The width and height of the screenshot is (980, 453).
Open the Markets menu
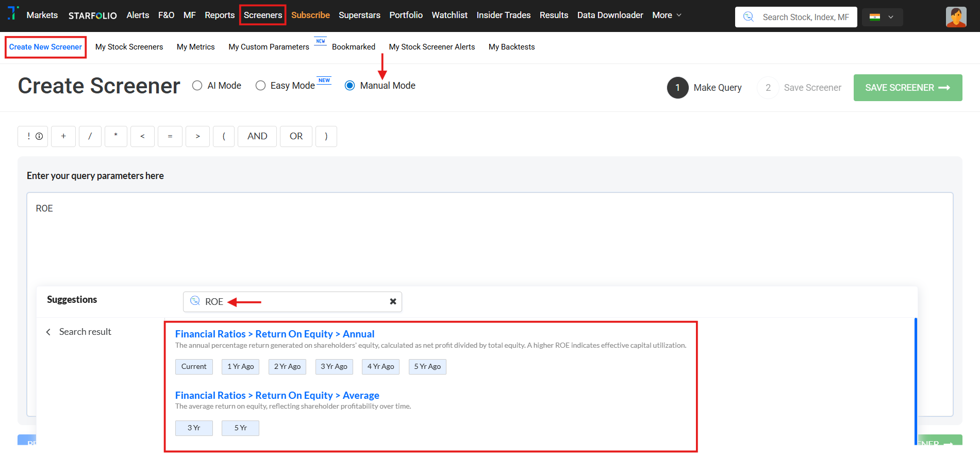coord(42,15)
